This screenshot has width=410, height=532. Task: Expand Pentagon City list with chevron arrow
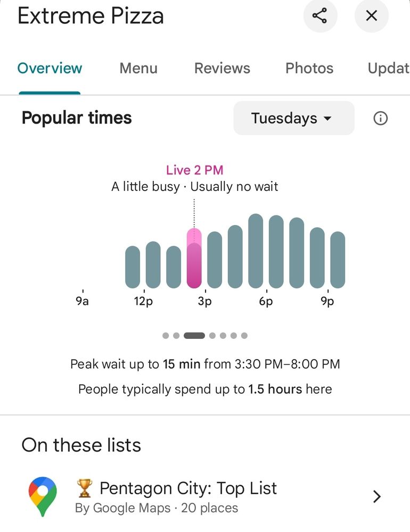pos(376,496)
